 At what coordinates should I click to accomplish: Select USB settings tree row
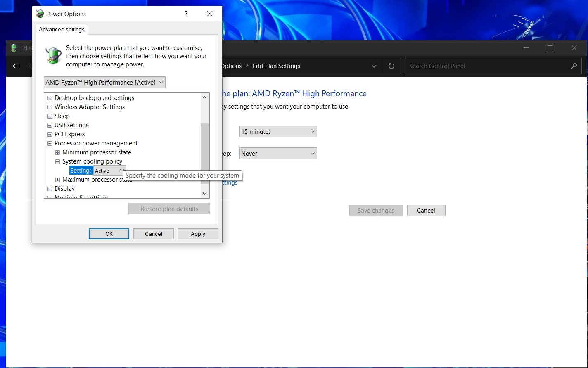click(x=71, y=125)
